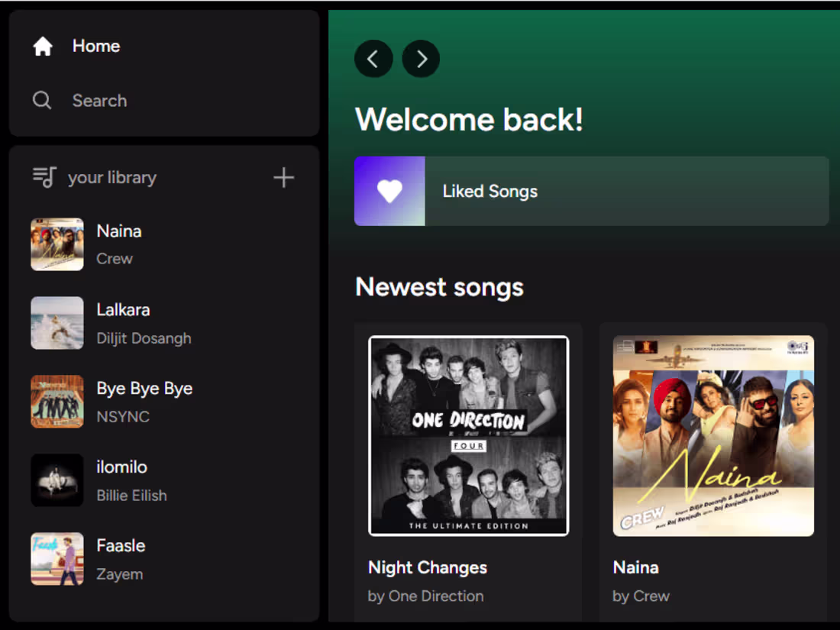Open the Naina card under Newest songs

[x=713, y=436]
